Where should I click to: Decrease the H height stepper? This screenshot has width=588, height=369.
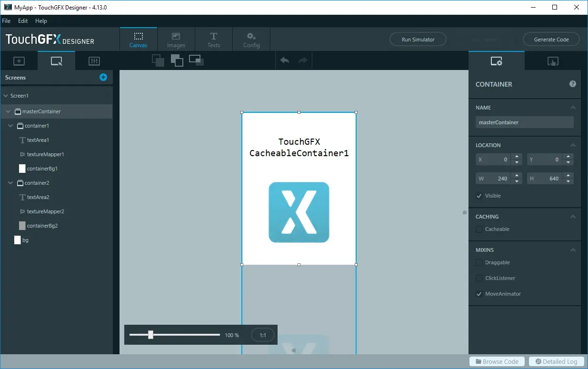pyautogui.click(x=568, y=181)
